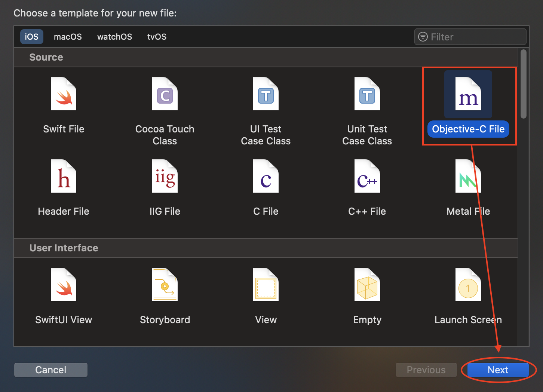Screen dimensions: 543x392
Task: Click the "Objective-C File" label
Action: tap(468, 129)
